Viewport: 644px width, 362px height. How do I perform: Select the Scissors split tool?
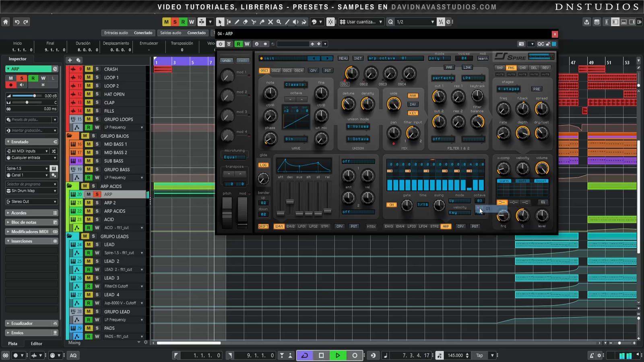[254, 22]
